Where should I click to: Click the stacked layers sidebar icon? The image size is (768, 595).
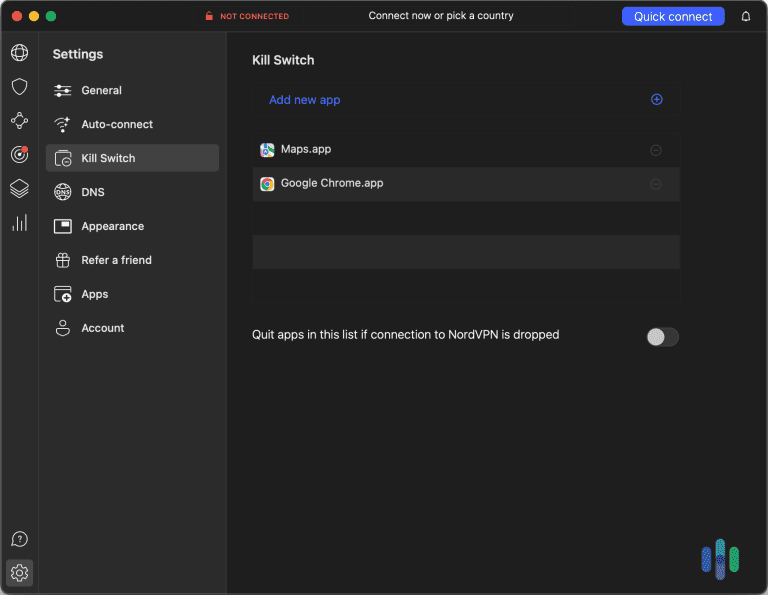tap(19, 188)
